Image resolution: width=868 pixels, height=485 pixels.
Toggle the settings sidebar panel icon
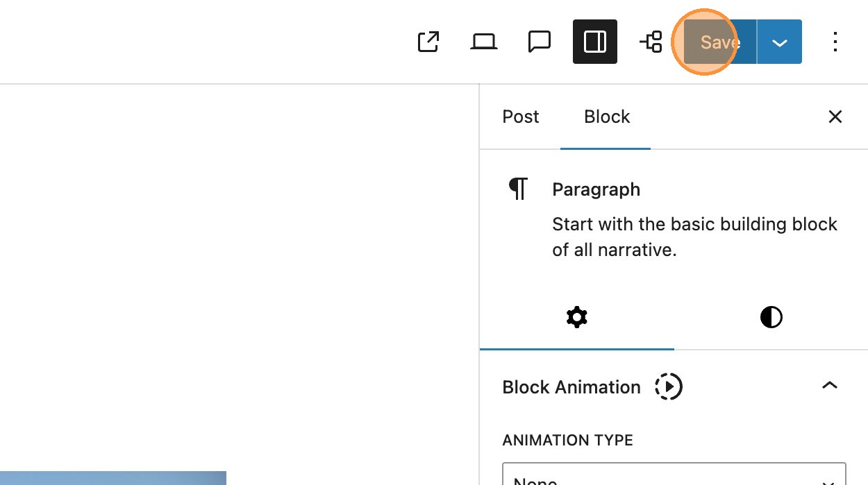pyautogui.click(x=595, y=42)
